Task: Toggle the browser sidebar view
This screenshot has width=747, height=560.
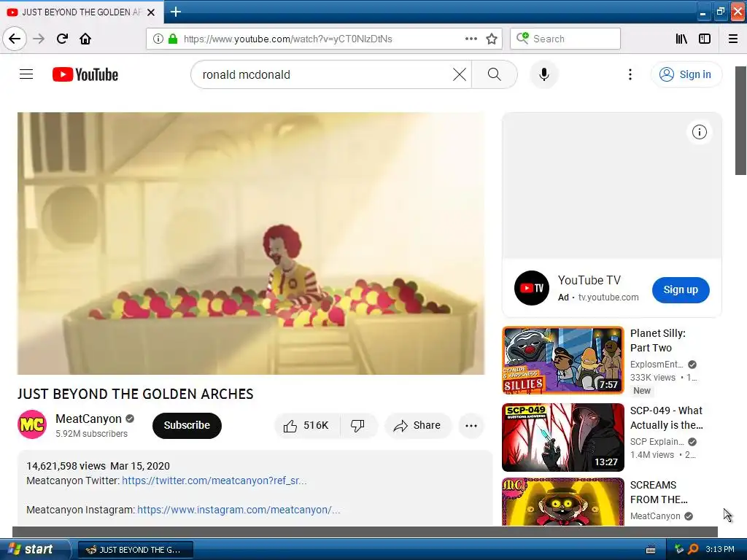Action: (705, 39)
